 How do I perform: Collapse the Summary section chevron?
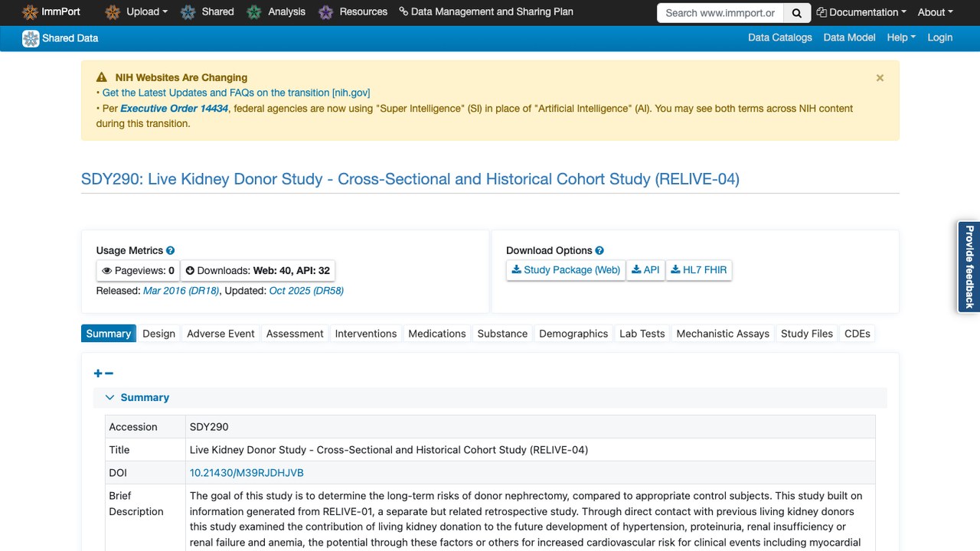[x=109, y=397]
